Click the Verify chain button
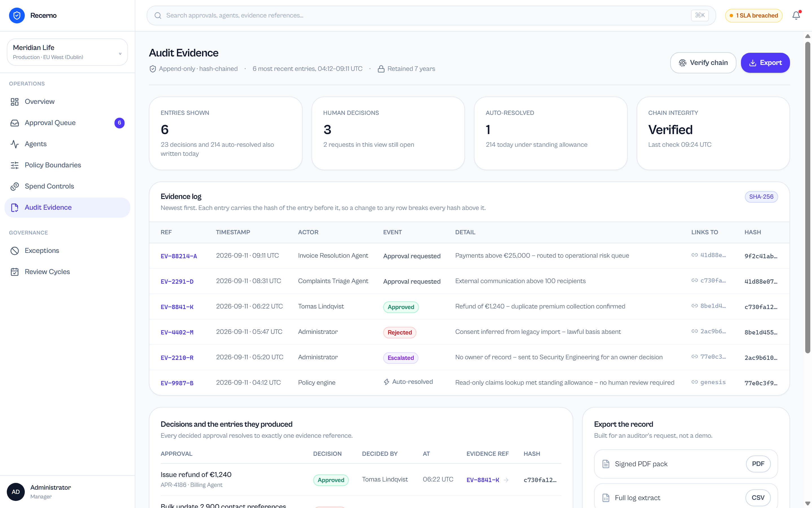The height and width of the screenshot is (508, 812). tap(703, 63)
